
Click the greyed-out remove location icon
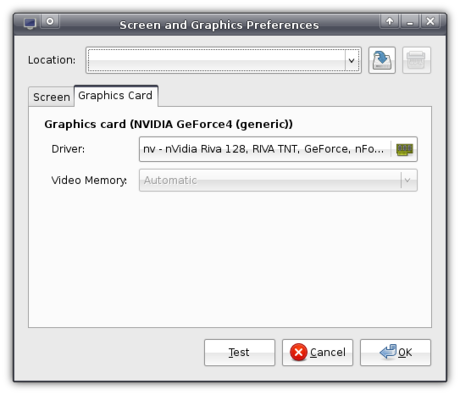416,60
